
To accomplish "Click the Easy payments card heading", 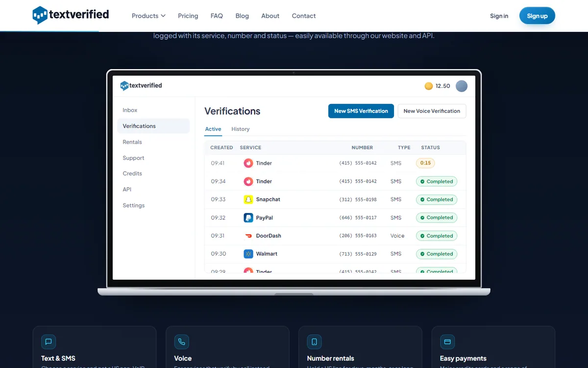I will click(463, 358).
